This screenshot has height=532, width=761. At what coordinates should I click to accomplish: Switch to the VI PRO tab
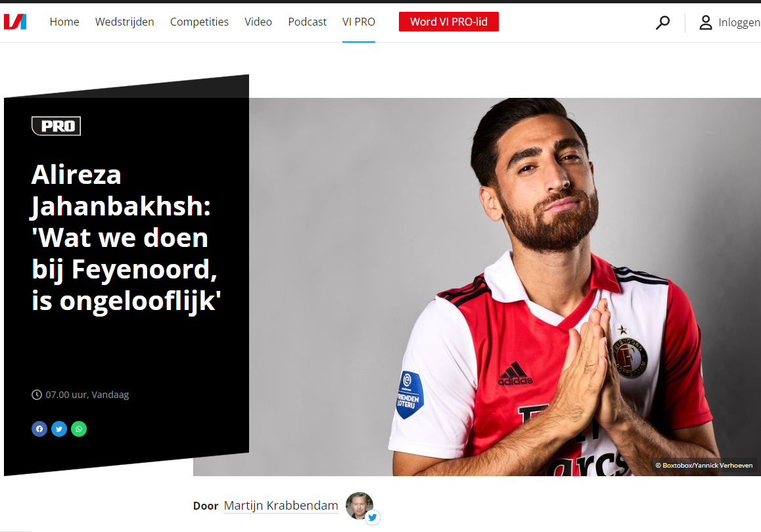tap(359, 22)
